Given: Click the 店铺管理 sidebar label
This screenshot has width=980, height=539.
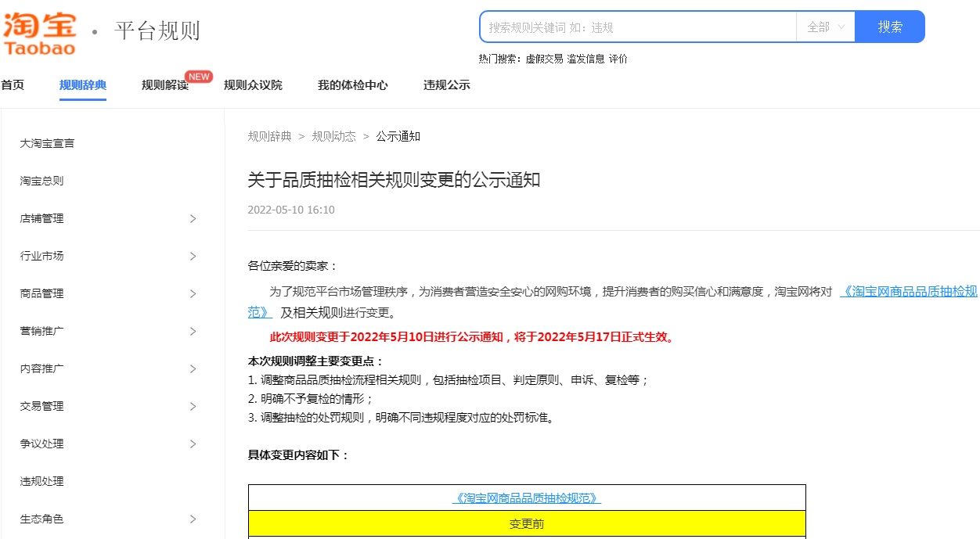Looking at the screenshot, I should (x=42, y=218).
